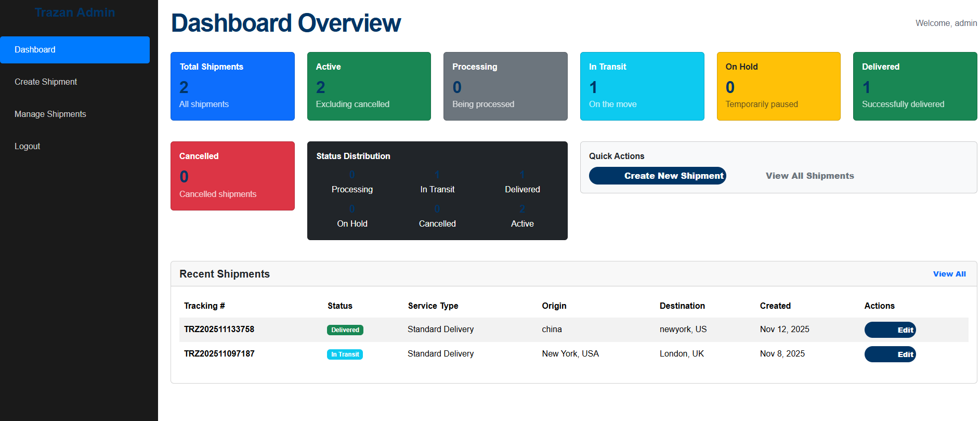Viewport: 980px width, 421px height.
Task: Click the green Active stat card
Action: [x=369, y=86]
